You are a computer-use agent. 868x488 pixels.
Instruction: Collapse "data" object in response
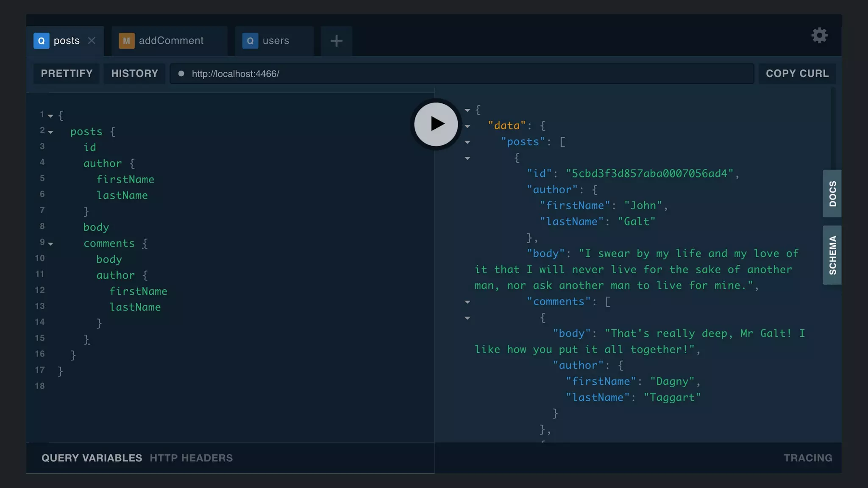(467, 126)
